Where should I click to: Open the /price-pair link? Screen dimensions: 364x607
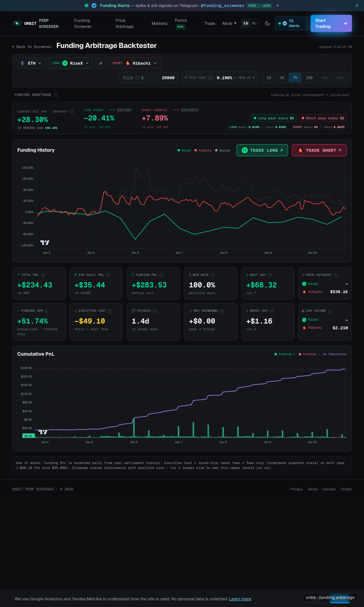tap(339, 95)
